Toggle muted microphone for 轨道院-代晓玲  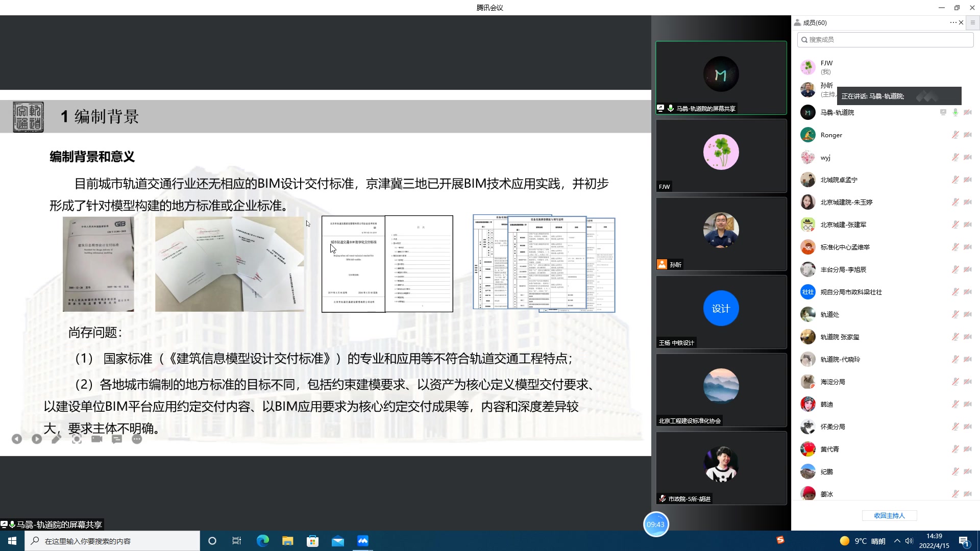955,359
